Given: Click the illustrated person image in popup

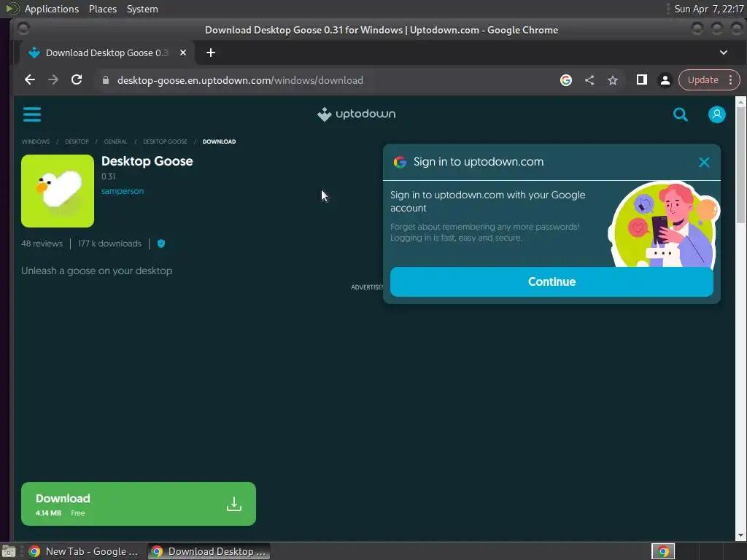Looking at the screenshot, I should coord(664,224).
